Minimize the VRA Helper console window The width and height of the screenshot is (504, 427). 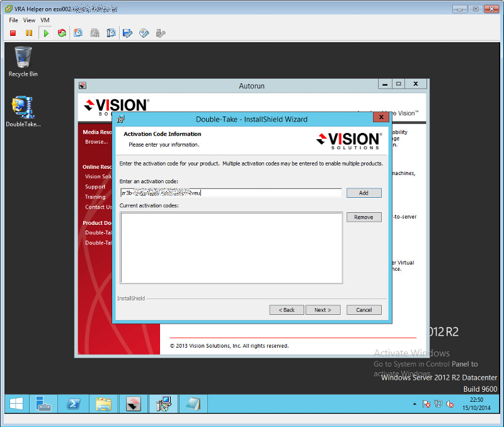[460, 9]
